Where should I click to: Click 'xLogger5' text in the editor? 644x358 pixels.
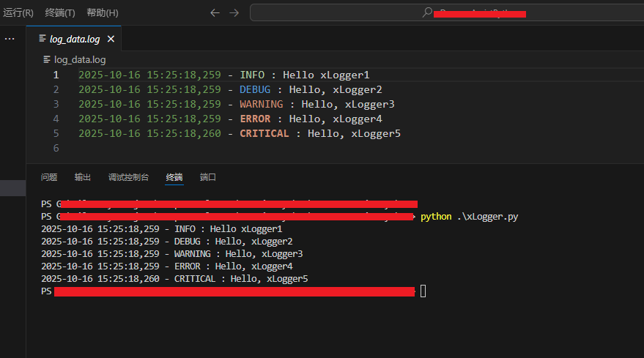pos(376,134)
